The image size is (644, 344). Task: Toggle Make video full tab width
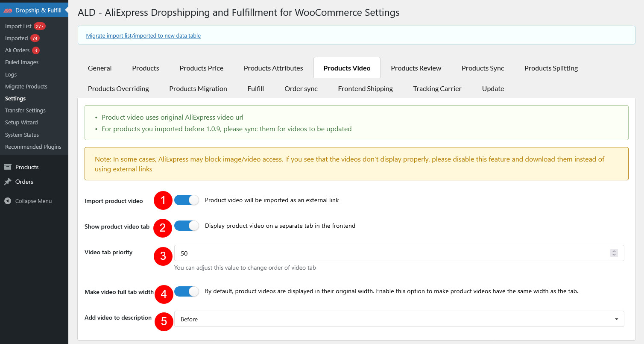pos(187,291)
